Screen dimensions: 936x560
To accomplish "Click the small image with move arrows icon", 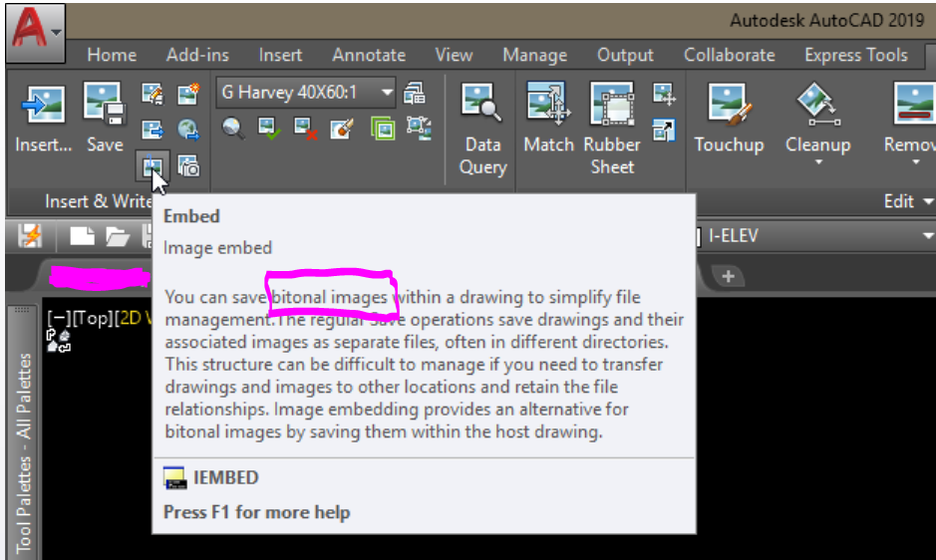I will (x=664, y=94).
